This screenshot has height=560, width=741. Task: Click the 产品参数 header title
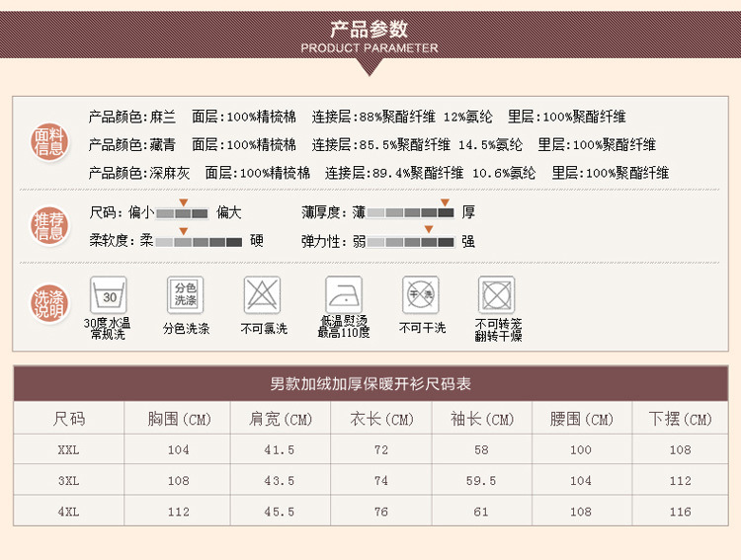tap(369, 29)
